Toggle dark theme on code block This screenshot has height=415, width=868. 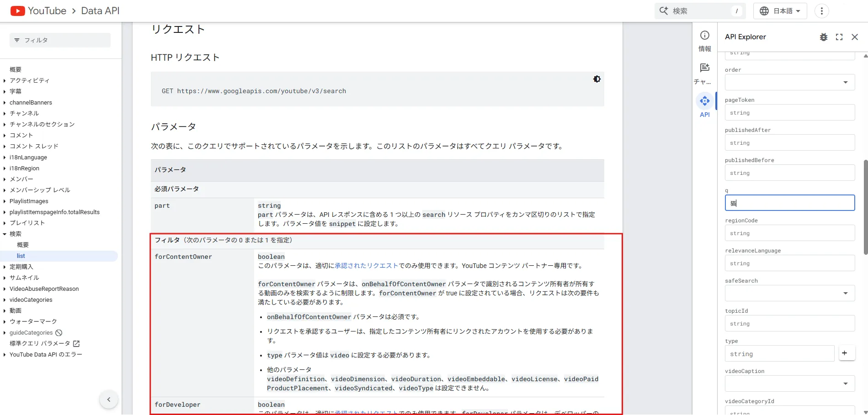(597, 79)
